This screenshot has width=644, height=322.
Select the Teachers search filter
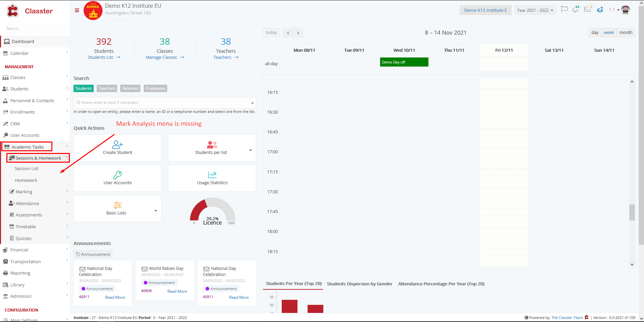(x=107, y=88)
